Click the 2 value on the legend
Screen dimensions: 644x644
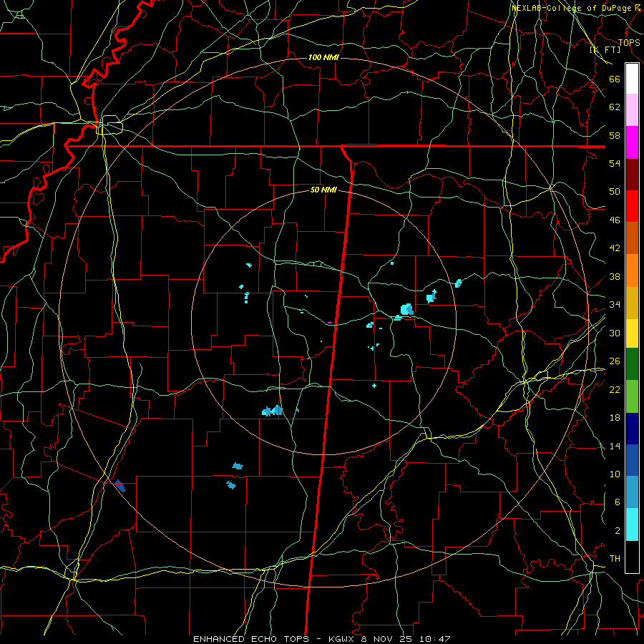(618, 530)
